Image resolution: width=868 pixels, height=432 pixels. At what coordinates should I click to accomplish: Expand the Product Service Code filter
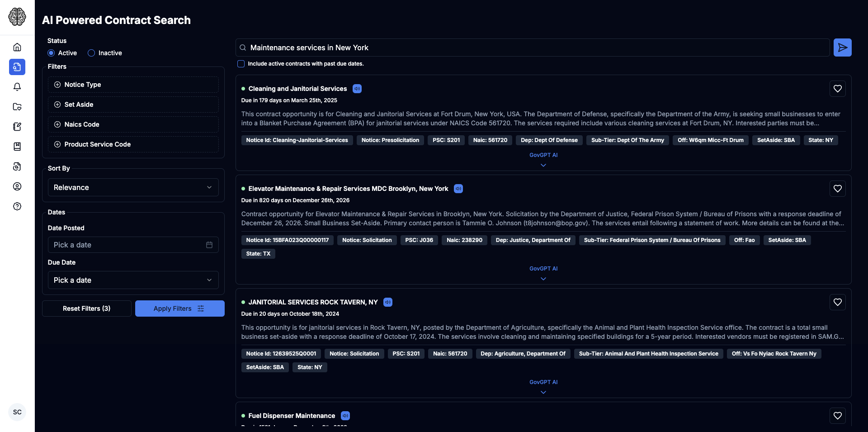point(133,144)
